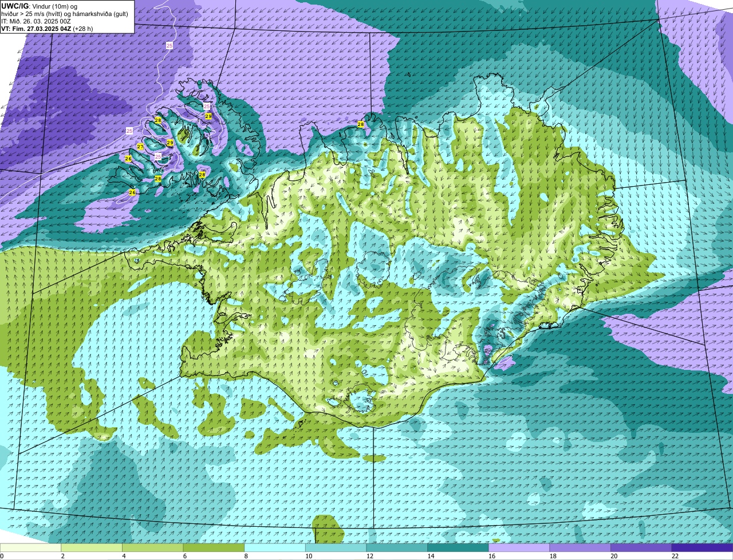Click the title text "UWC/IG: Vindur (10m) og"
Viewport: 733px width, 560px height.
(40, 6)
